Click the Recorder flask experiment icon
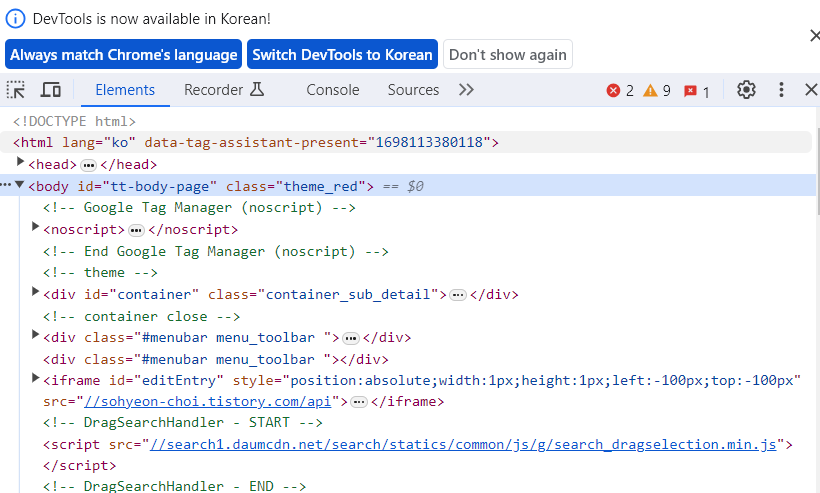Image resolution: width=820 pixels, height=493 pixels. [x=257, y=89]
